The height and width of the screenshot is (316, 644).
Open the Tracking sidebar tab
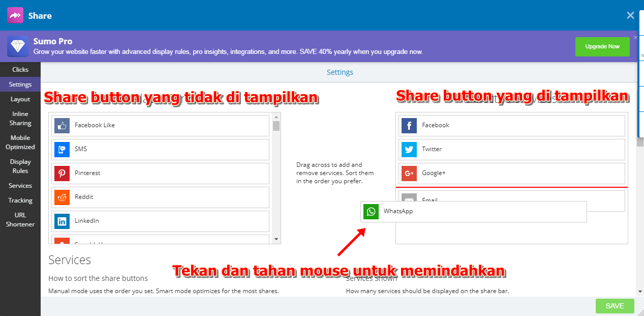(x=20, y=200)
